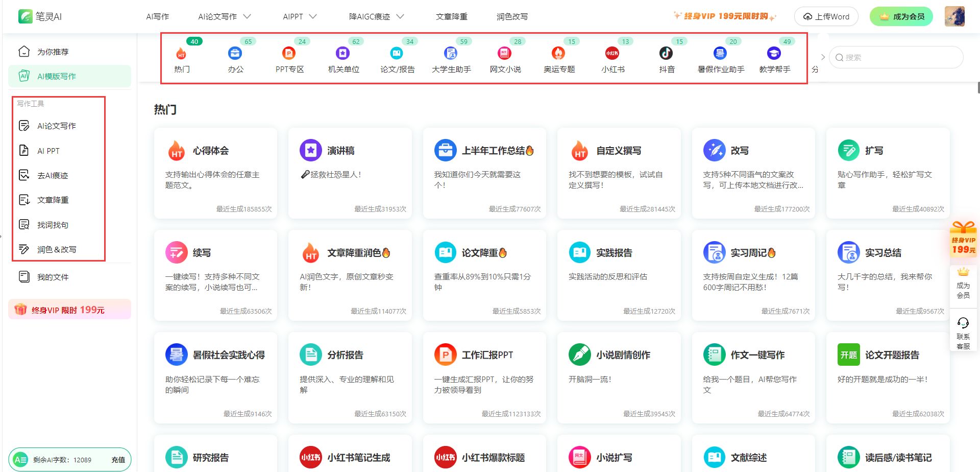The width and height of the screenshot is (980, 472).
Task: Select AI模版写作 in the sidebar
Action: (69, 76)
